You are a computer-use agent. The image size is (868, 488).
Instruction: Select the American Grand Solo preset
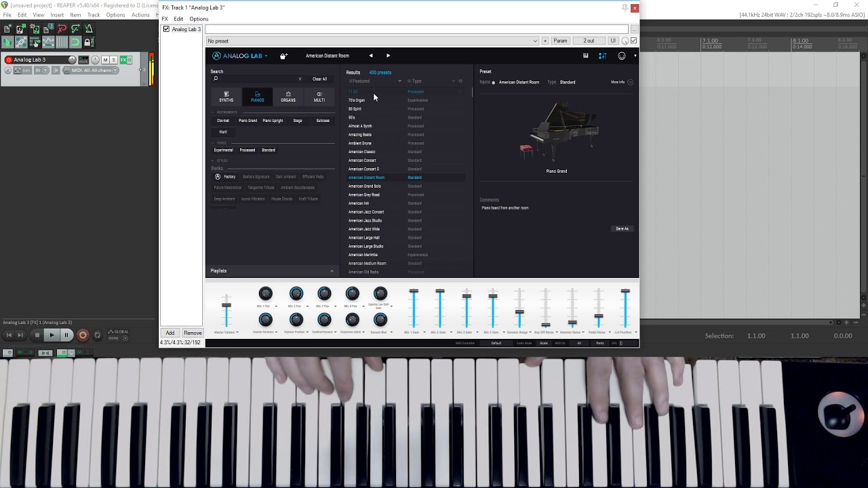coord(365,186)
